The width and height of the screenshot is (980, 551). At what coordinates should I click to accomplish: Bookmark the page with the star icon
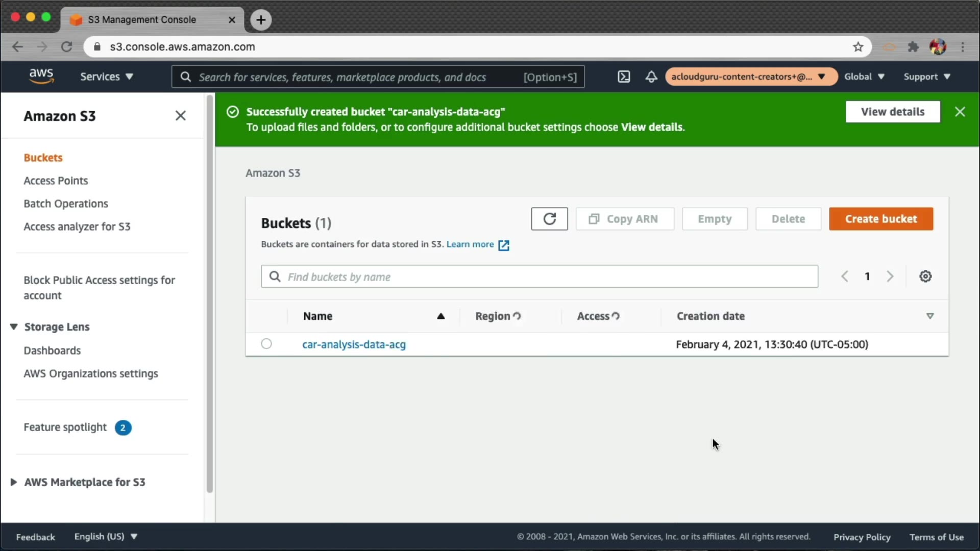coord(858,47)
